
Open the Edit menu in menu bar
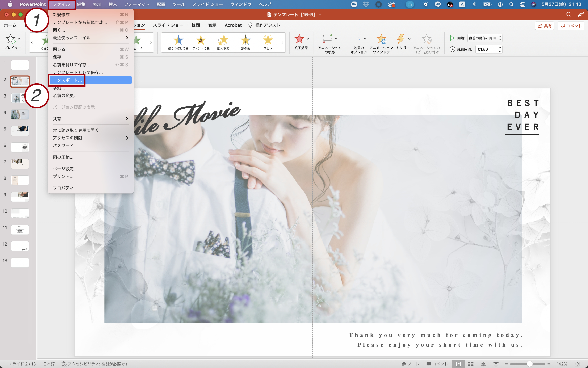click(81, 4)
